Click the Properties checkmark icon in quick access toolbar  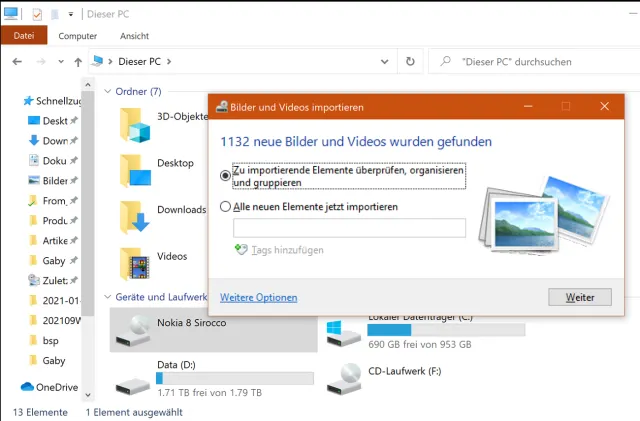click(x=37, y=14)
